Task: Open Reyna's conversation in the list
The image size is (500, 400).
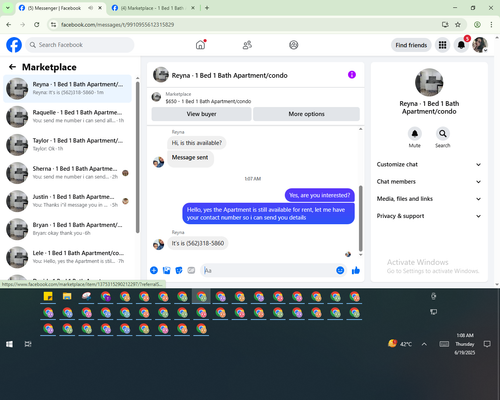Action: tap(67, 89)
